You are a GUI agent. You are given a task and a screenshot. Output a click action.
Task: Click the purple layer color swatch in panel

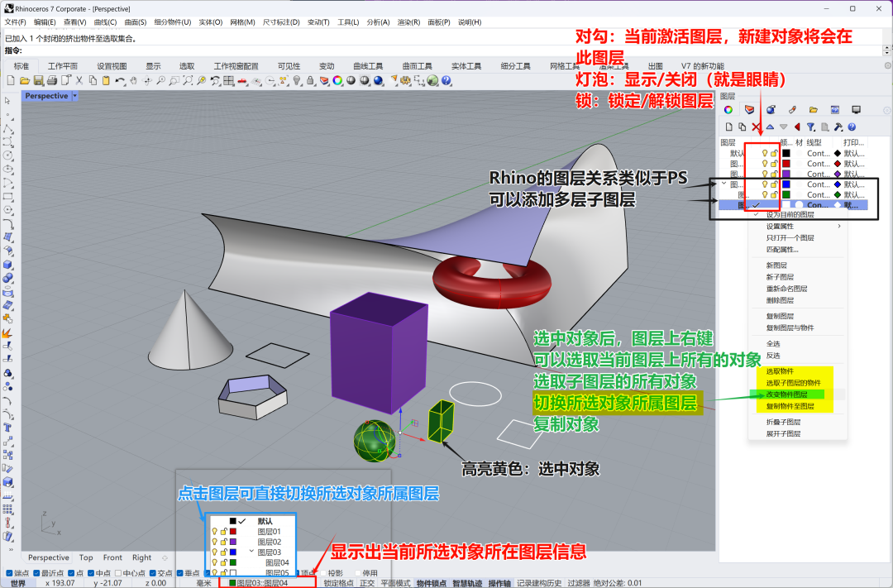tap(786, 174)
